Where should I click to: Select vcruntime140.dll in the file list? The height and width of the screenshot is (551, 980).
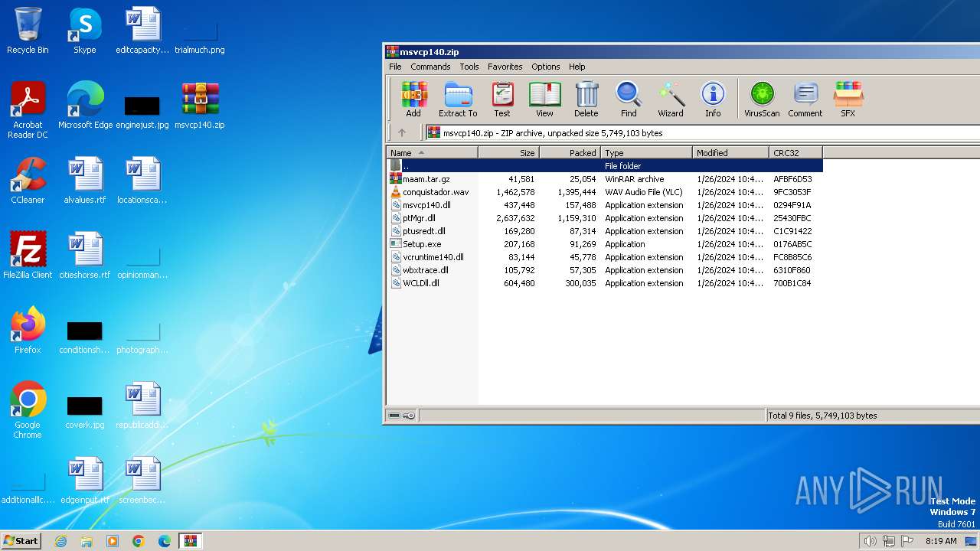(605, 257)
